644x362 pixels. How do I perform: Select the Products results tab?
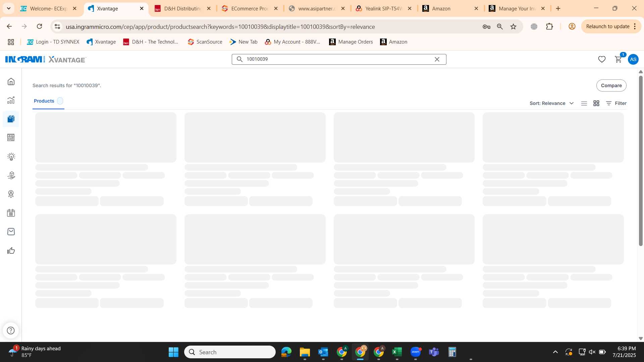tap(48, 101)
